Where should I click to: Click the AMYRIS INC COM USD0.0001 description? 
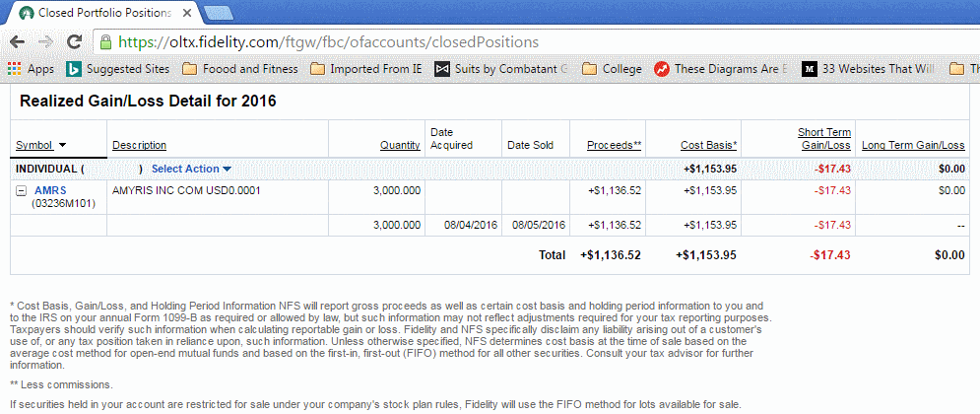coord(186,191)
